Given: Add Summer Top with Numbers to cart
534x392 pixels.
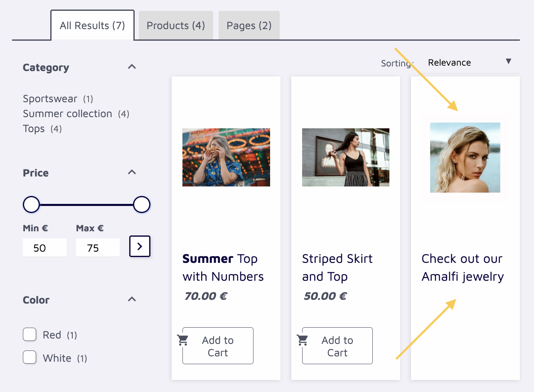Looking at the screenshot, I should 218,346.
